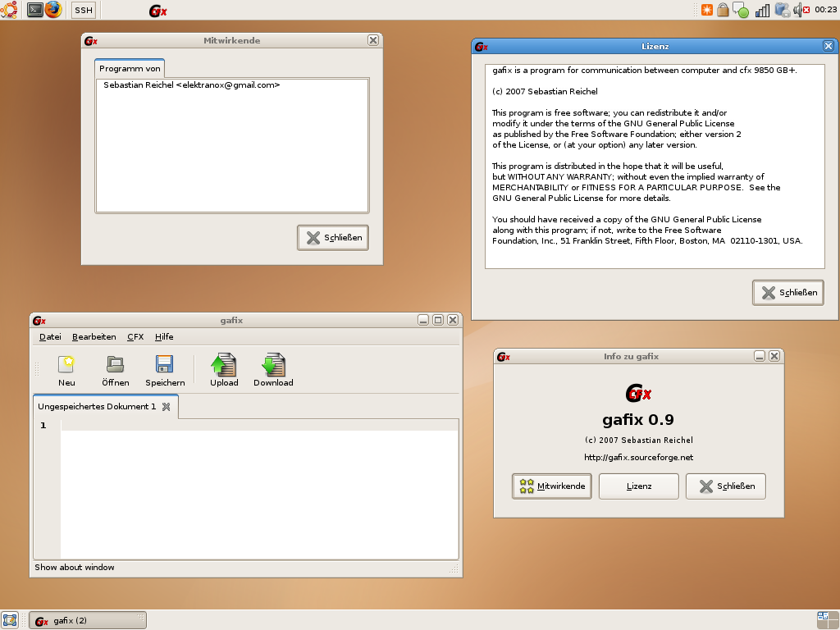Click the gafix CFX launcher in top panel
Image resolution: width=840 pixels, height=630 pixels.
click(x=157, y=11)
